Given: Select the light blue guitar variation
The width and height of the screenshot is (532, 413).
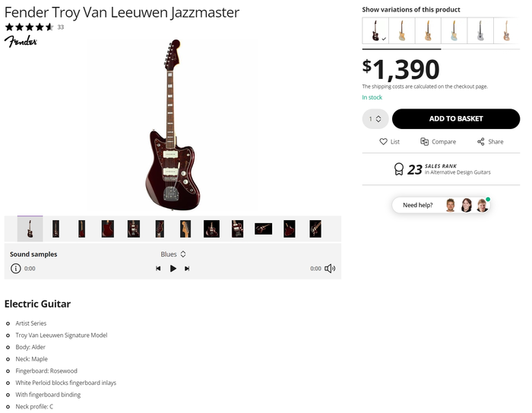Looking at the screenshot, I should coord(454,31).
